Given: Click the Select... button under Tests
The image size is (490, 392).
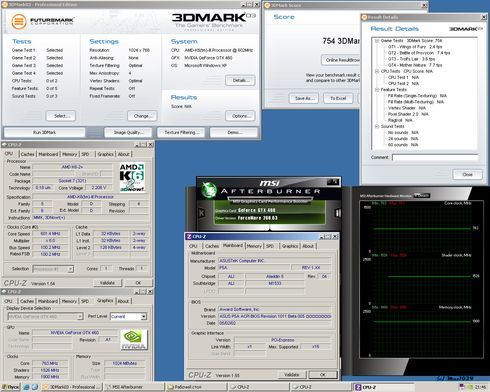Looking at the screenshot, I should point(61,116).
